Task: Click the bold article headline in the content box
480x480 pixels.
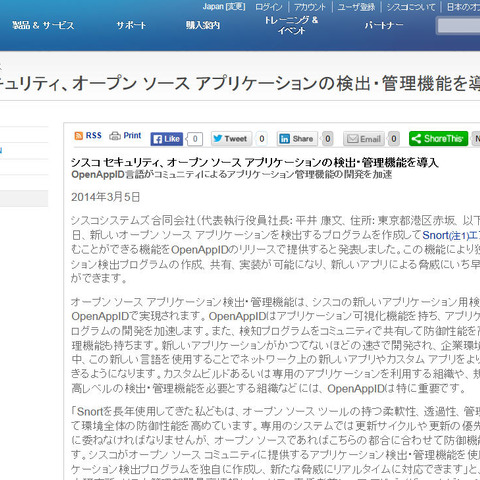Action: pos(254,162)
